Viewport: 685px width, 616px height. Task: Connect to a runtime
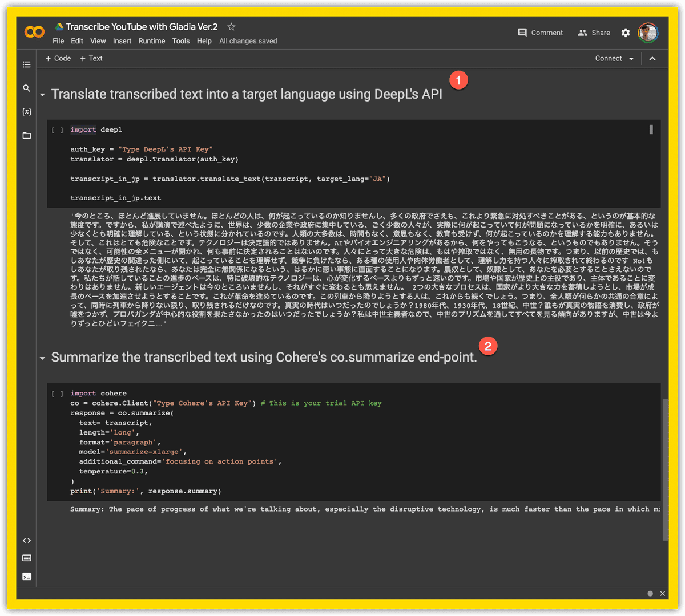point(609,58)
